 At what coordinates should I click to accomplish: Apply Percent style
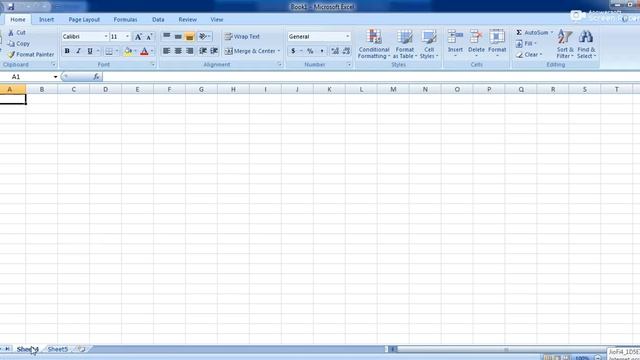pyautogui.click(x=310, y=51)
